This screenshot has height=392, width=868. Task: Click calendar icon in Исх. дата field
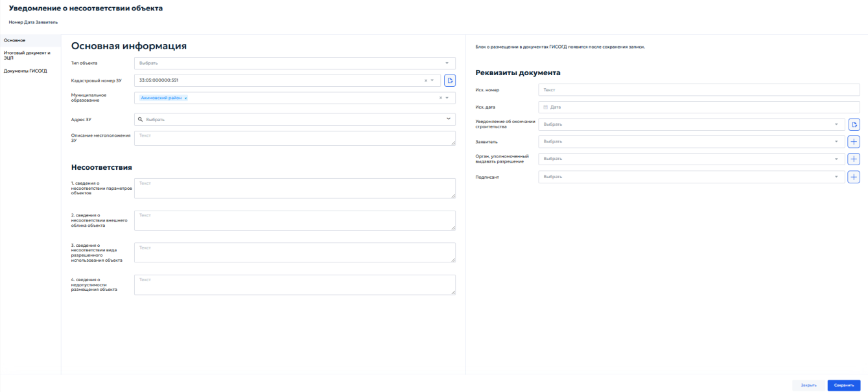click(546, 107)
